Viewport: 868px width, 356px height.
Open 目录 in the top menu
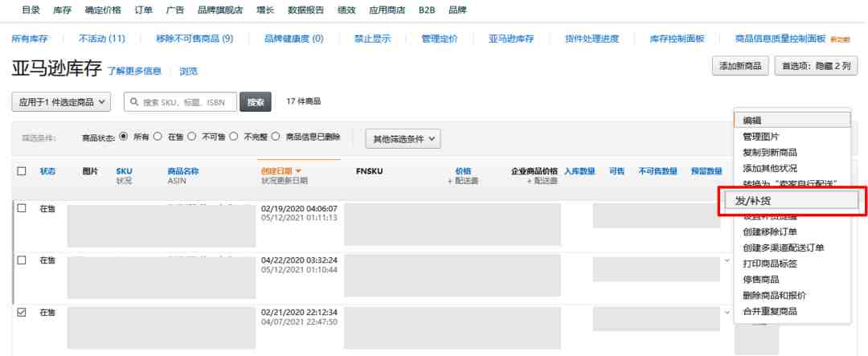point(31,10)
